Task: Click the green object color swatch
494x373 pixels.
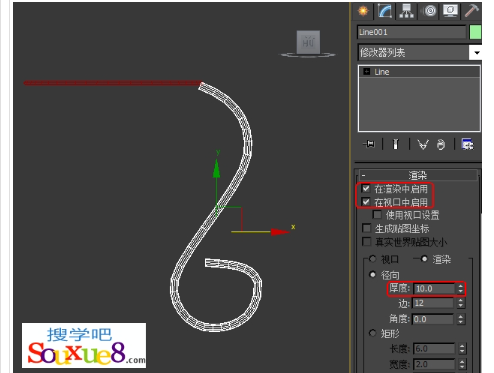Action: point(475,32)
